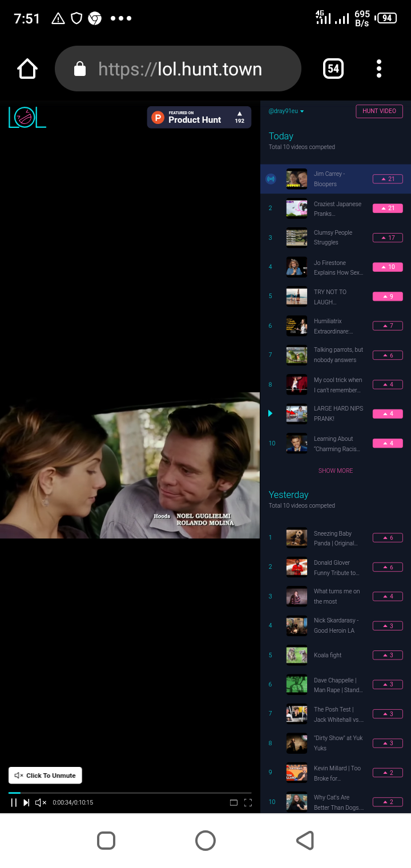Play Nick Skardarasy - Good Heroin LA

pyautogui.click(x=336, y=625)
